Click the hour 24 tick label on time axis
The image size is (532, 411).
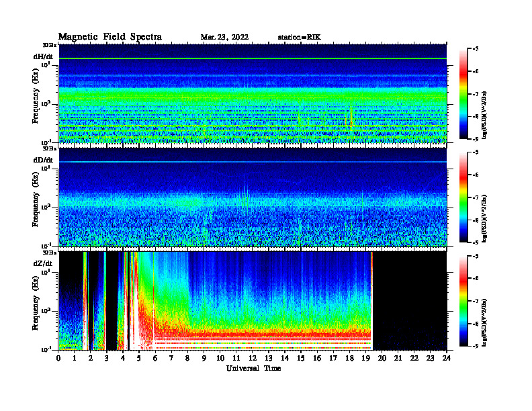(447, 358)
